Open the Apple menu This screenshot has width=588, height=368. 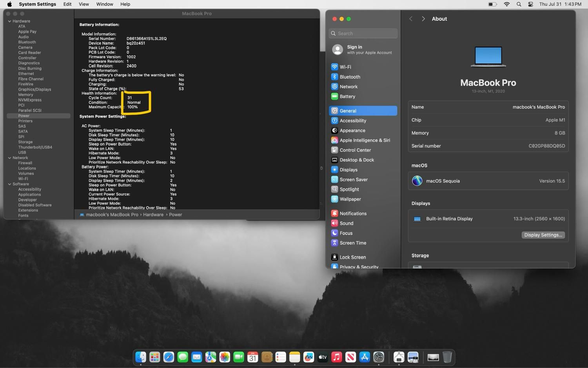click(x=9, y=4)
